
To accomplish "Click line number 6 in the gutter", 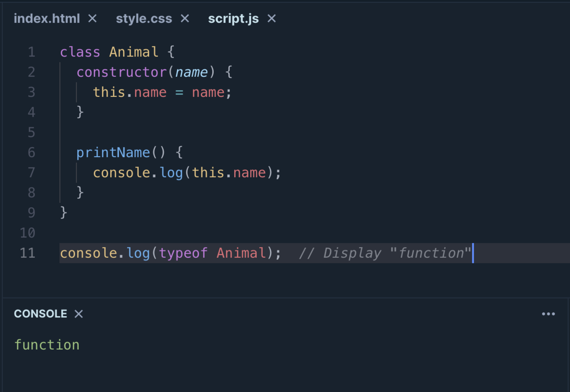I will click(31, 152).
